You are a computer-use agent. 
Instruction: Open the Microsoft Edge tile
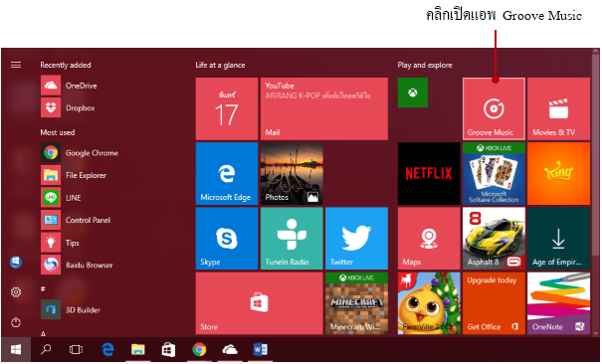tap(227, 174)
